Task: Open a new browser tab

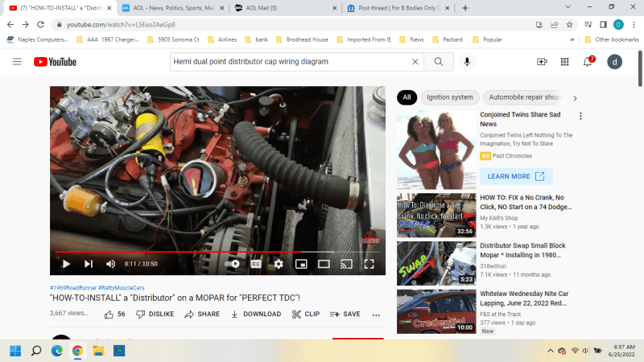Action: [x=465, y=8]
